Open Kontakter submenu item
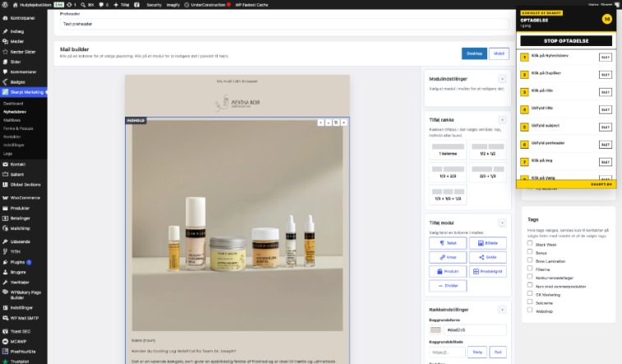The image size is (622, 364). (x=12, y=136)
